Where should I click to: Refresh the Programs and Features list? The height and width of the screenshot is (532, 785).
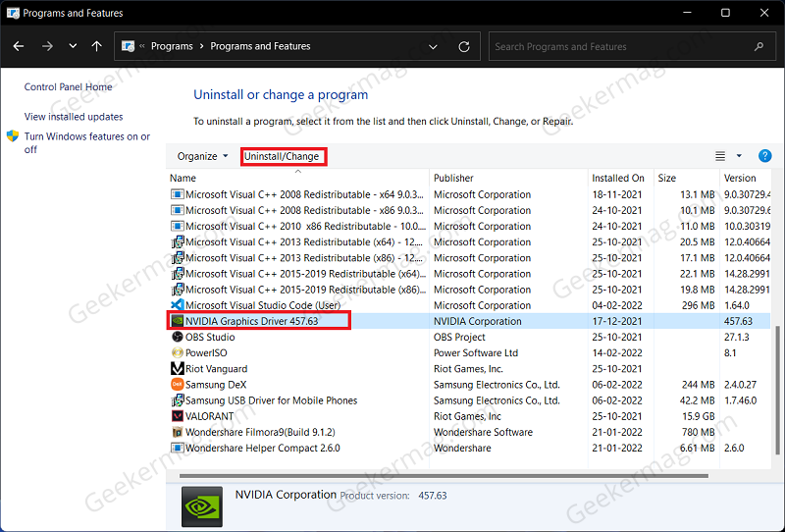[464, 46]
